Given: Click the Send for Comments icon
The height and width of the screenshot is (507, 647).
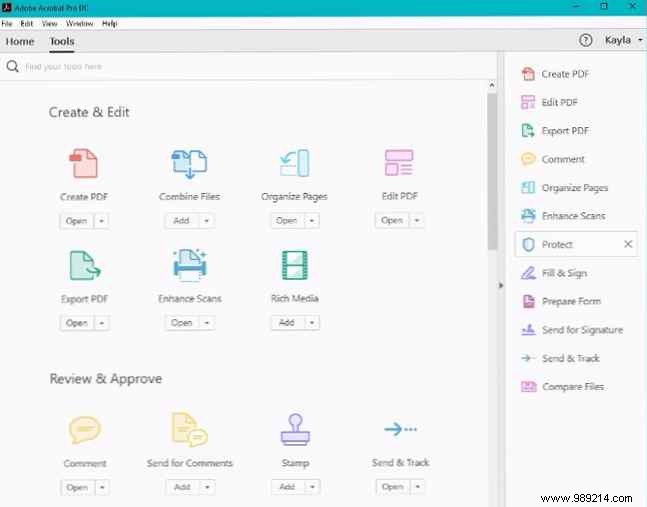Looking at the screenshot, I should pyautogui.click(x=189, y=429).
